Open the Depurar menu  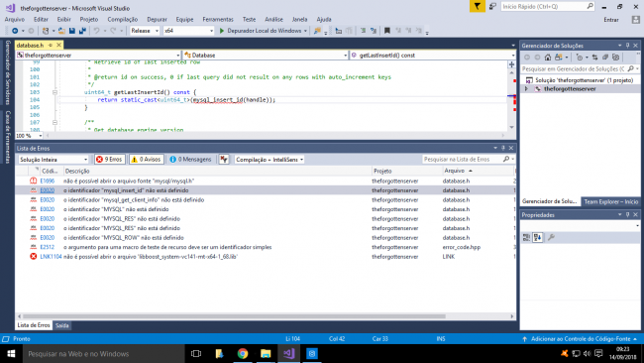(157, 19)
